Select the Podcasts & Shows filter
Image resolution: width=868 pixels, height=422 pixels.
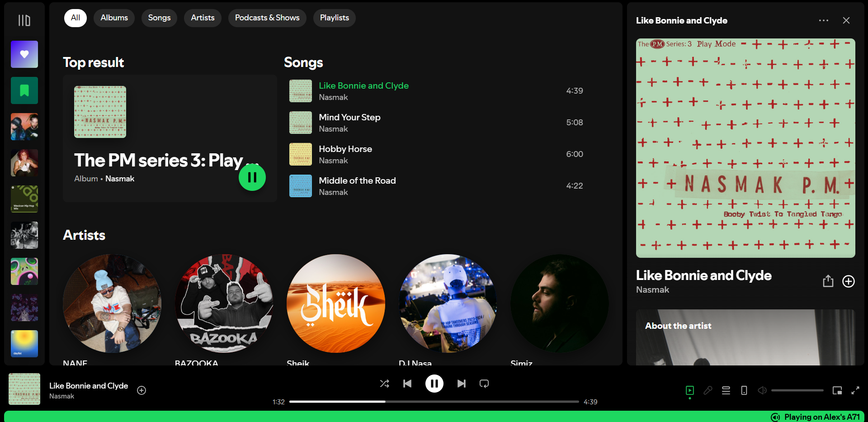tap(267, 18)
